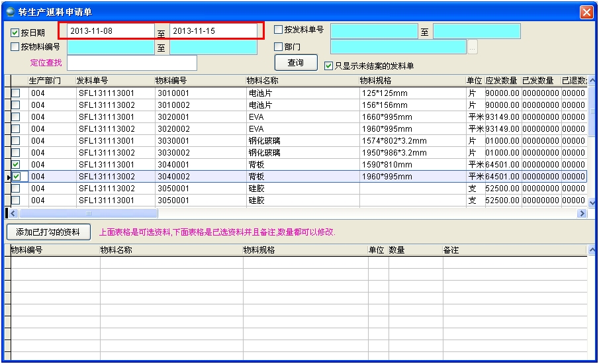Click the 添加已打勾的资料 button

[x=48, y=232]
